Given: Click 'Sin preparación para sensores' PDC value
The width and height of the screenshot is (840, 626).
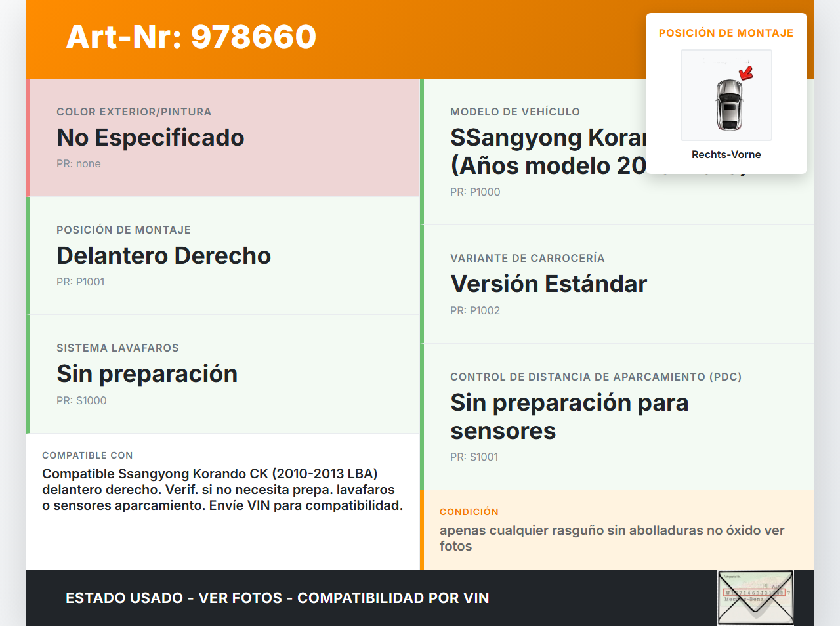Looking at the screenshot, I should tap(569, 417).
